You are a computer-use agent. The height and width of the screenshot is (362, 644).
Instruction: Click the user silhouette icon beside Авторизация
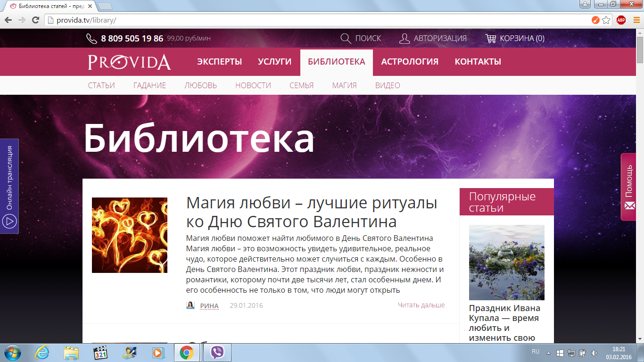(x=404, y=38)
